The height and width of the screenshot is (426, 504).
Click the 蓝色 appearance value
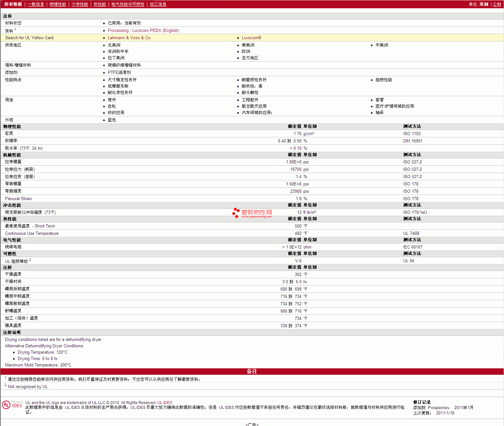(112, 120)
